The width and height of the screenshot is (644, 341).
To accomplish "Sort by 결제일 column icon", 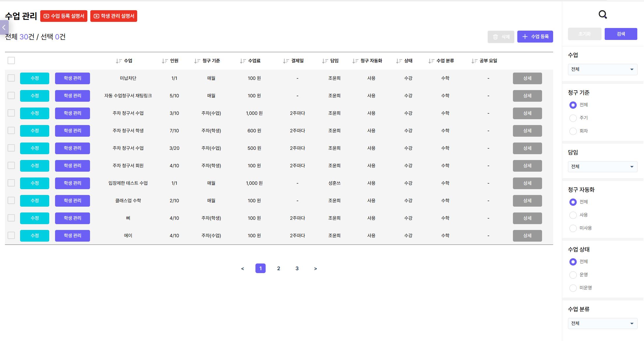I will [x=286, y=61].
